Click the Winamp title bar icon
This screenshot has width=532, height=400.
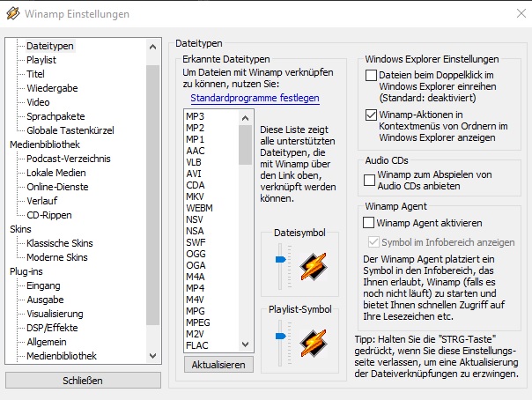[x=13, y=13]
